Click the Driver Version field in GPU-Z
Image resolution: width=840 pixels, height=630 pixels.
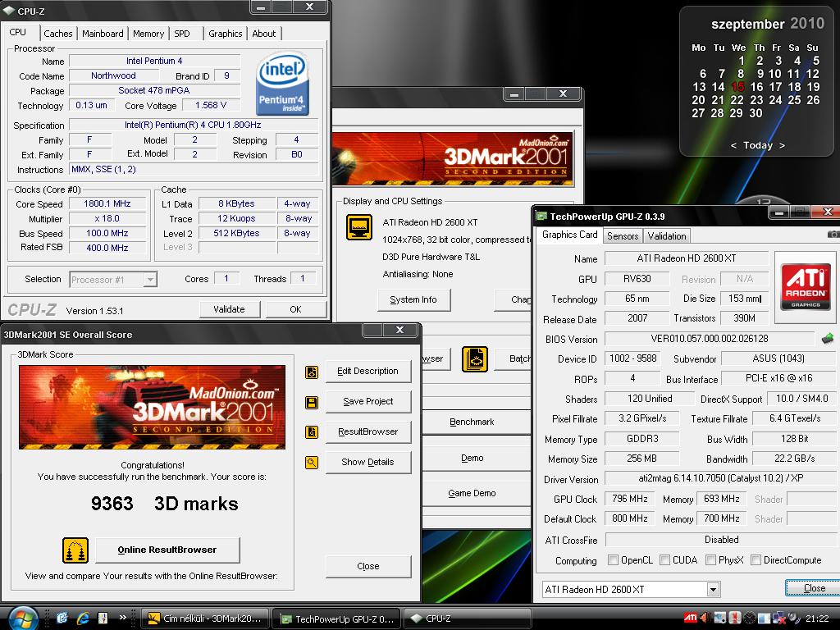720,478
